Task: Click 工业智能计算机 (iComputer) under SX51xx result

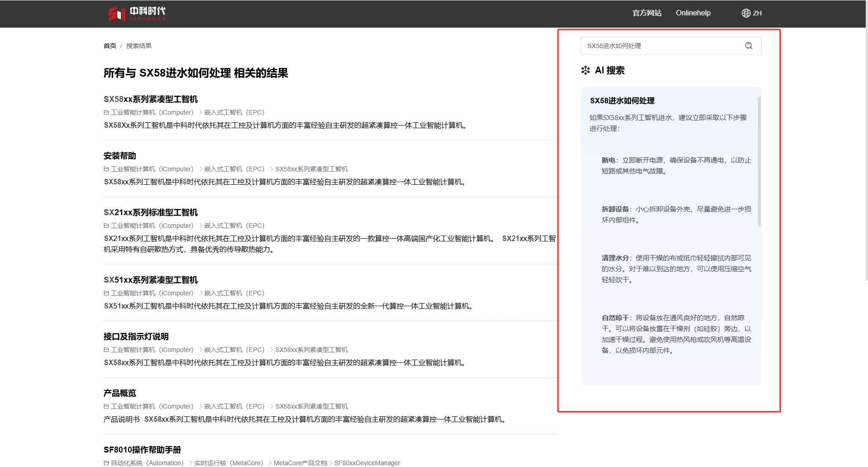Action: (x=152, y=293)
